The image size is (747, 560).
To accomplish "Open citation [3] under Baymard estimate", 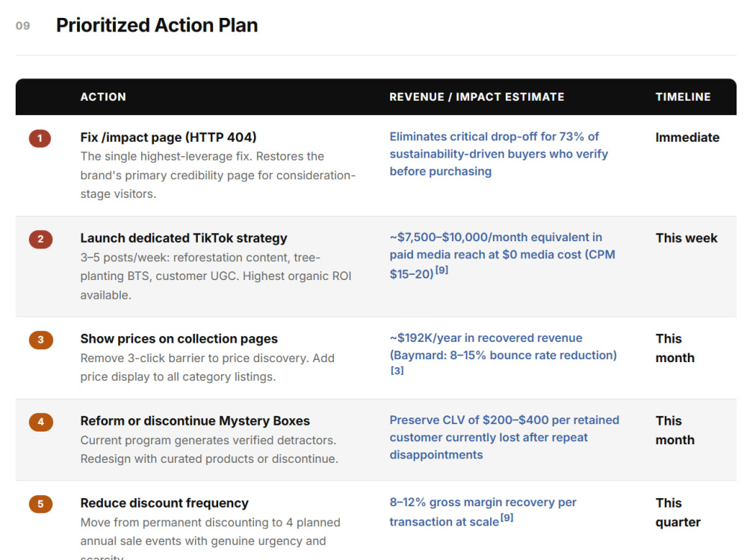I will 397,370.
